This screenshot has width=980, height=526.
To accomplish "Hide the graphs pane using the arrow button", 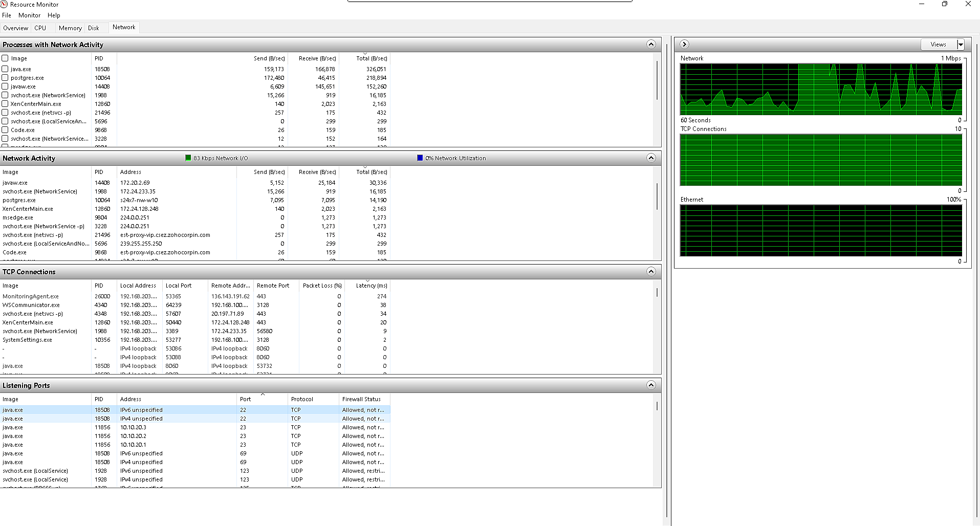I will (684, 45).
